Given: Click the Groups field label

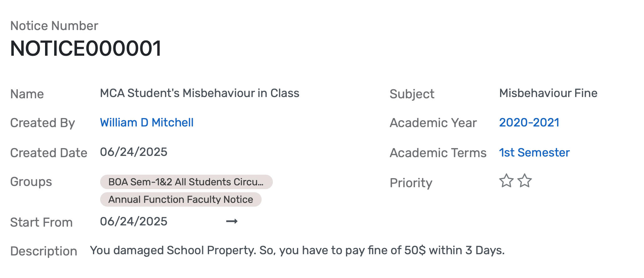Looking at the screenshot, I should pyautogui.click(x=31, y=182).
